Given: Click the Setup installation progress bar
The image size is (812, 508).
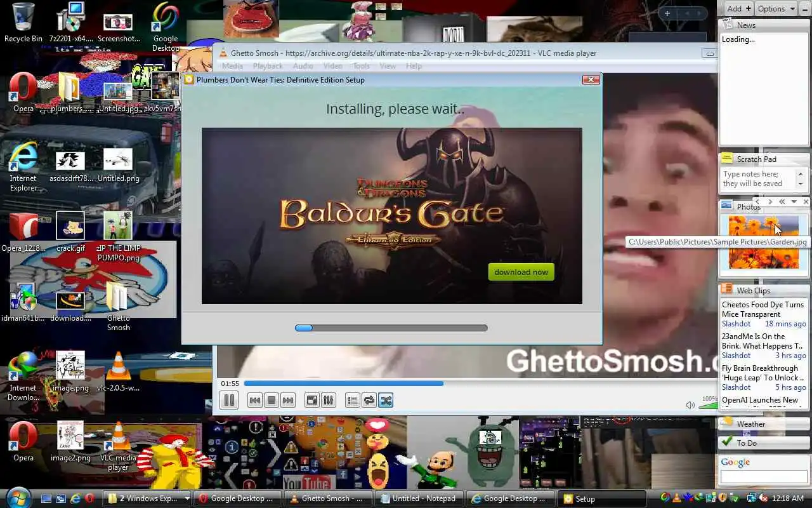Looking at the screenshot, I should (x=391, y=328).
